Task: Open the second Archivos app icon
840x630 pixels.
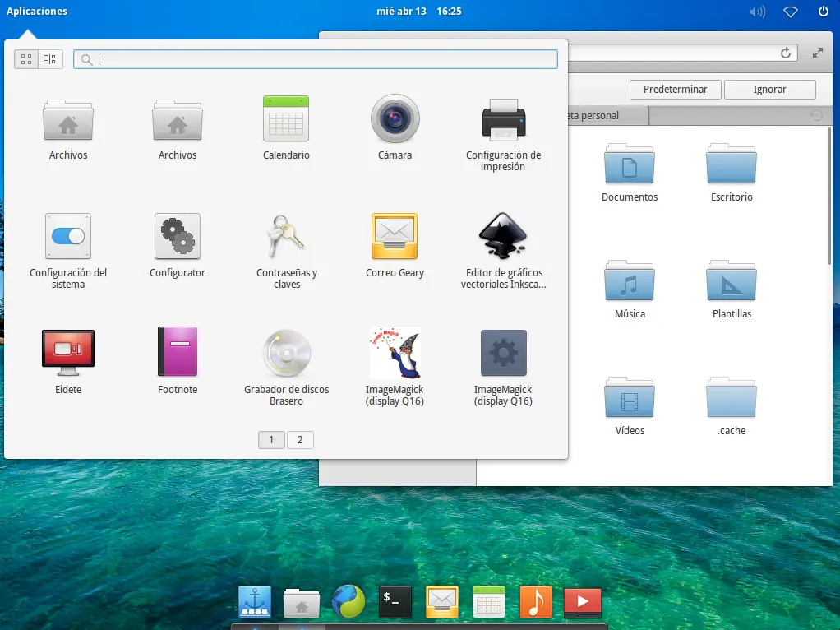Action: pos(178,120)
